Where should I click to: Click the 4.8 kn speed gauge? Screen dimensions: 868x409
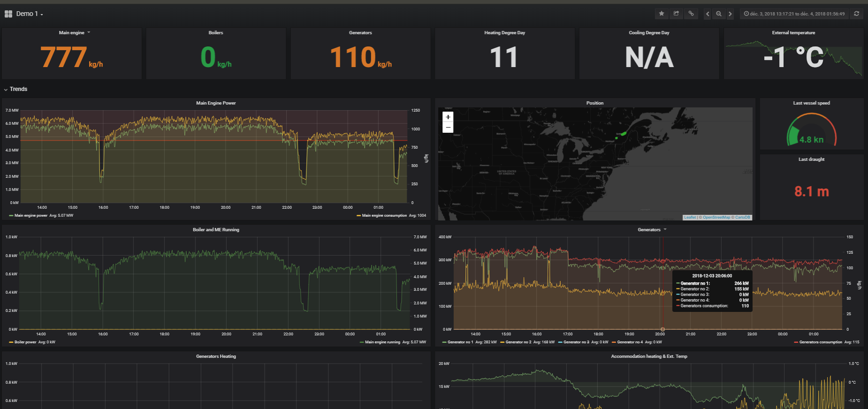click(x=812, y=130)
